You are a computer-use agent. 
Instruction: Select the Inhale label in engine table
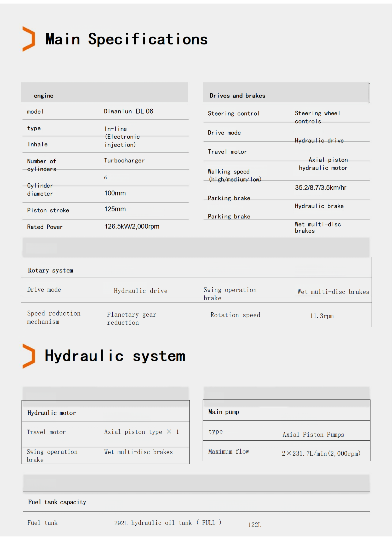tap(38, 144)
